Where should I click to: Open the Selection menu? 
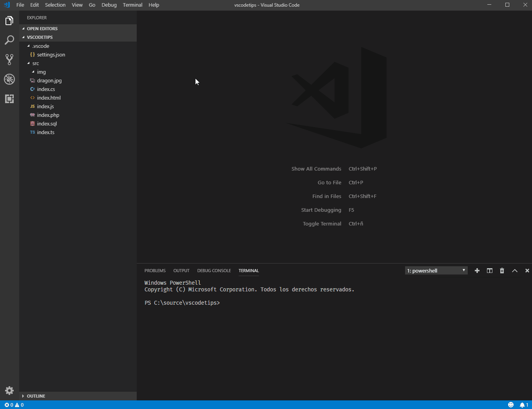[x=55, y=5]
